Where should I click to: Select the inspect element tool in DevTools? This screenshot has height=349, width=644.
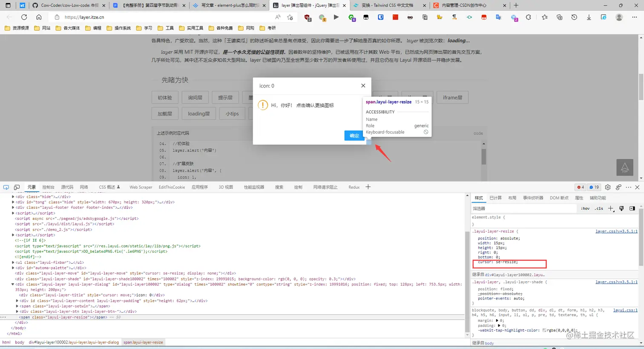[x=6, y=187]
